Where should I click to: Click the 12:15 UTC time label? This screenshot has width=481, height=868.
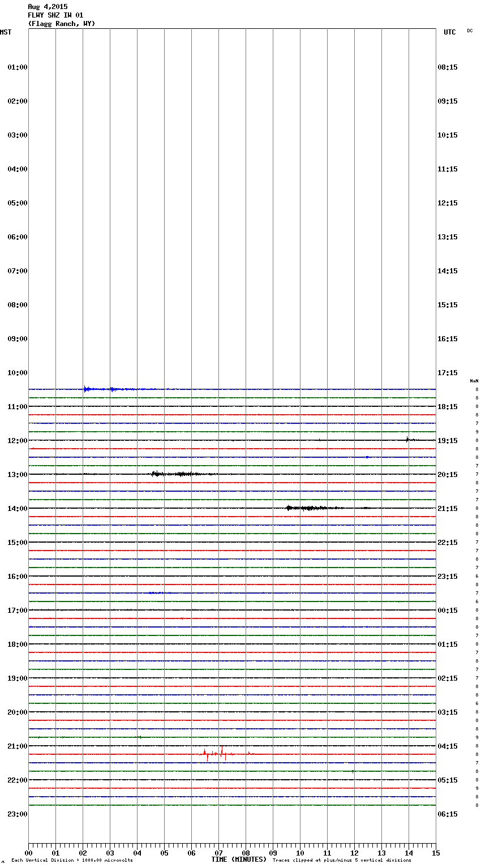click(448, 203)
